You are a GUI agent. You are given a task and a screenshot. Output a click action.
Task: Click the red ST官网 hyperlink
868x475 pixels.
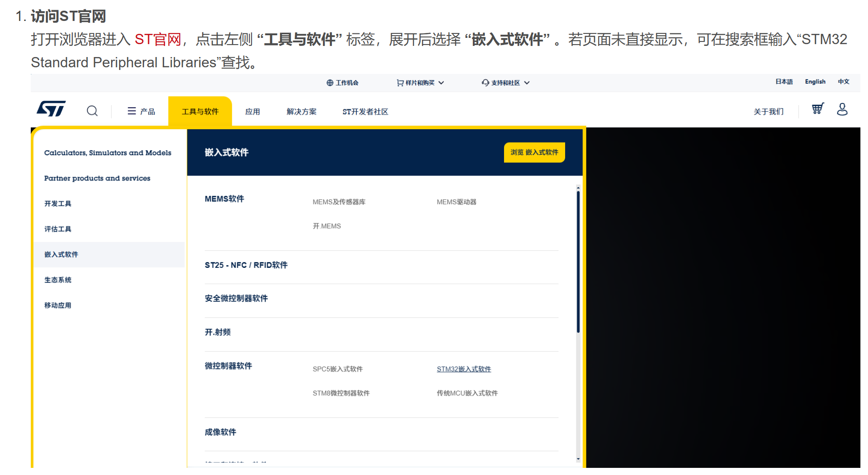pyautogui.click(x=158, y=39)
